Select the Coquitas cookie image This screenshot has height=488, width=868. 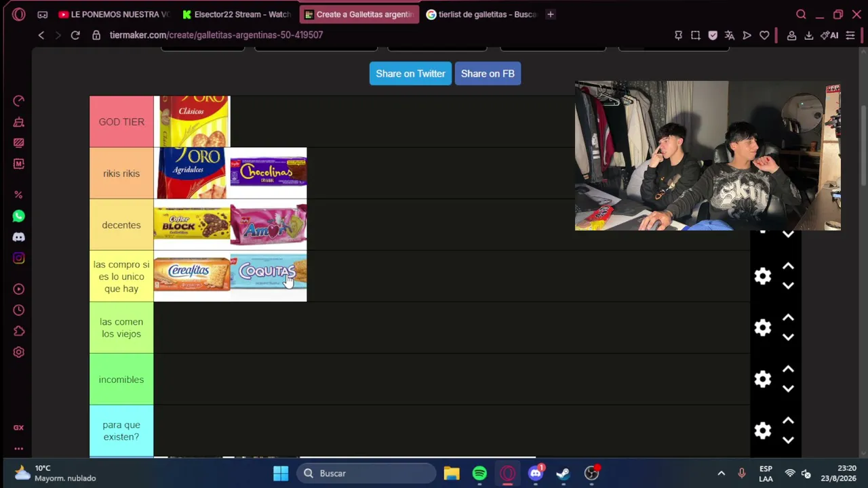269,277
